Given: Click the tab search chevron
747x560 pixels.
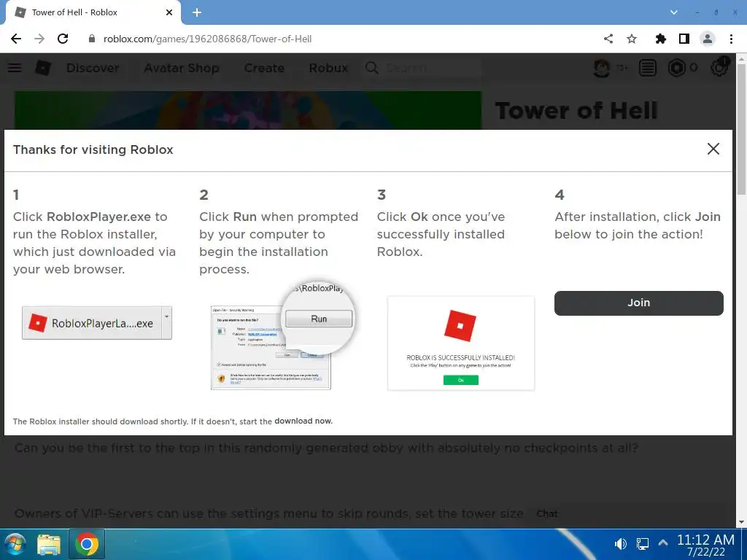Looking at the screenshot, I should pos(673,12).
